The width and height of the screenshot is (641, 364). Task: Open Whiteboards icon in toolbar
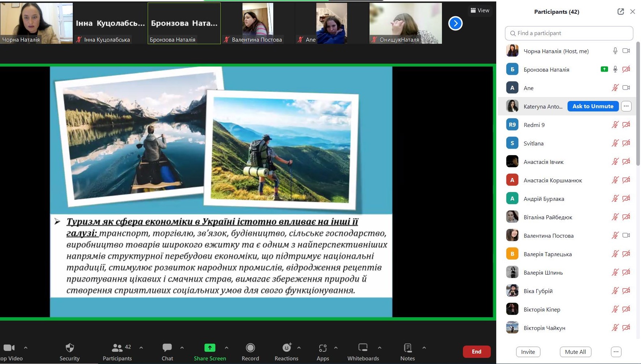(x=363, y=348)
